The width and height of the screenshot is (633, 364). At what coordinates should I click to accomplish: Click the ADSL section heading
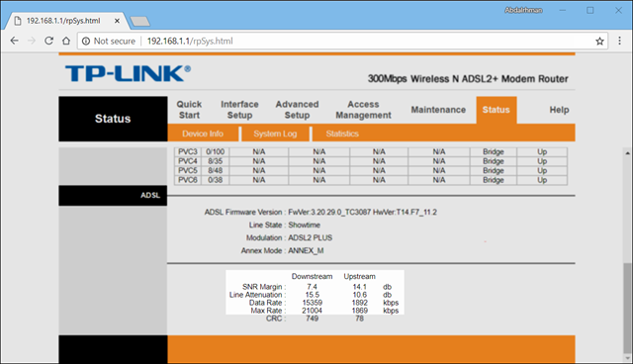[x=150, y=195]
